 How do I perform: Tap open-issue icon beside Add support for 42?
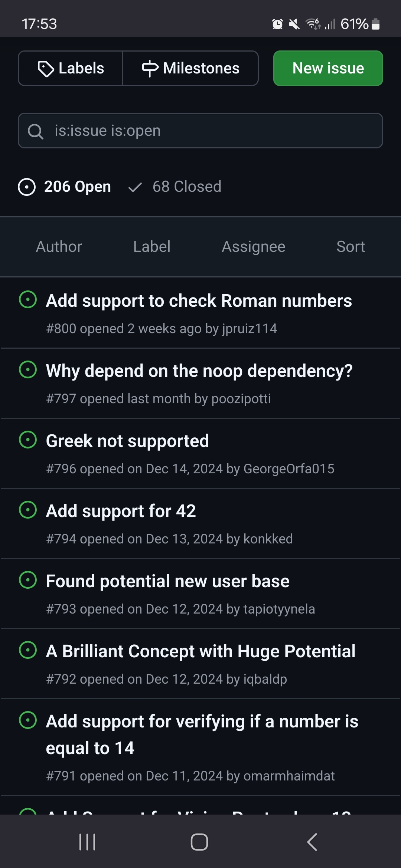click(x=28, y=510)
